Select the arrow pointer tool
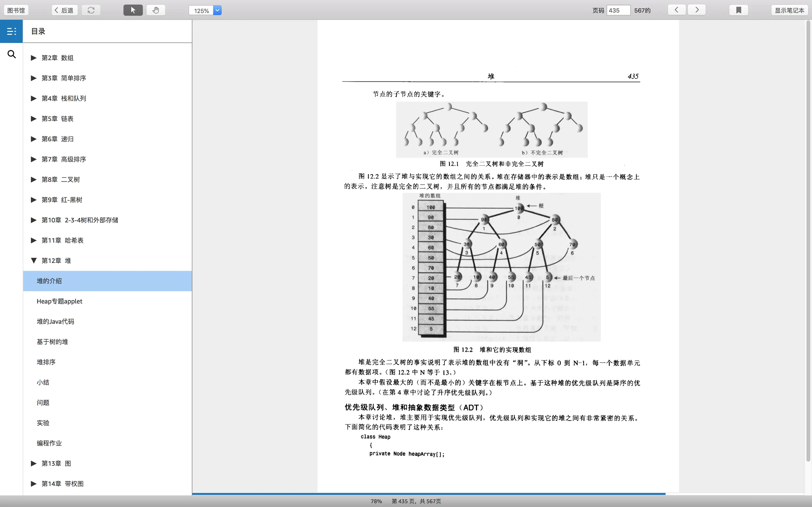 click(x=133, y=10)
